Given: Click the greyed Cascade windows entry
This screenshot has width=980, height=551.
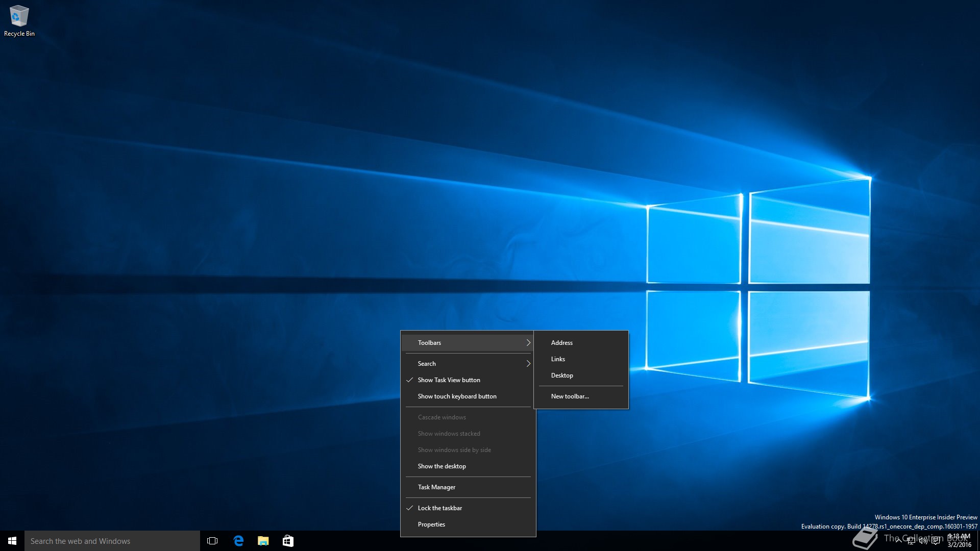Looking at the screenshot, I should (468, 417).
